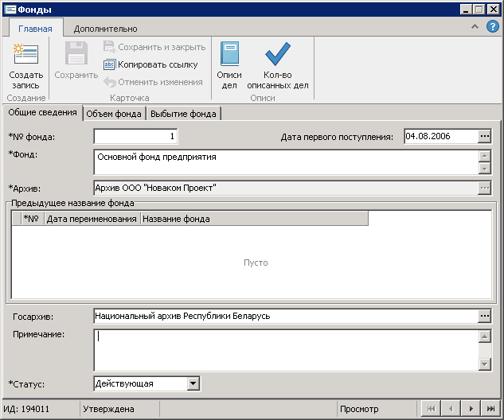
Task: Switch to the Дополнительно ribbon tab
Action: click(x=105, y=29)
